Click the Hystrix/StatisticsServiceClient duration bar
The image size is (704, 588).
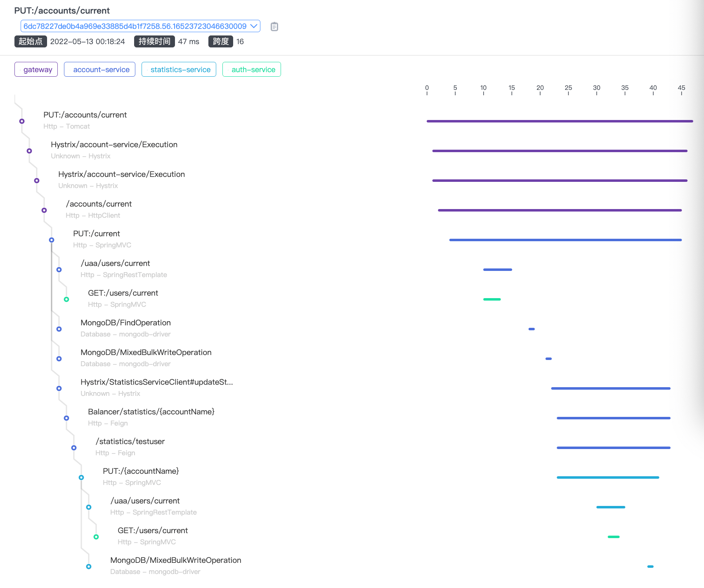pyautogui.click(x=611, y=388)
